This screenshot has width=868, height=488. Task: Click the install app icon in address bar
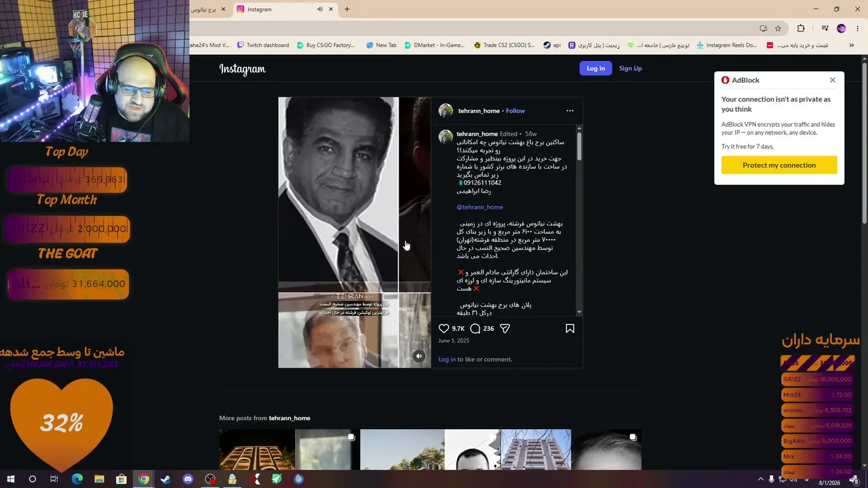tap(764, 28)
